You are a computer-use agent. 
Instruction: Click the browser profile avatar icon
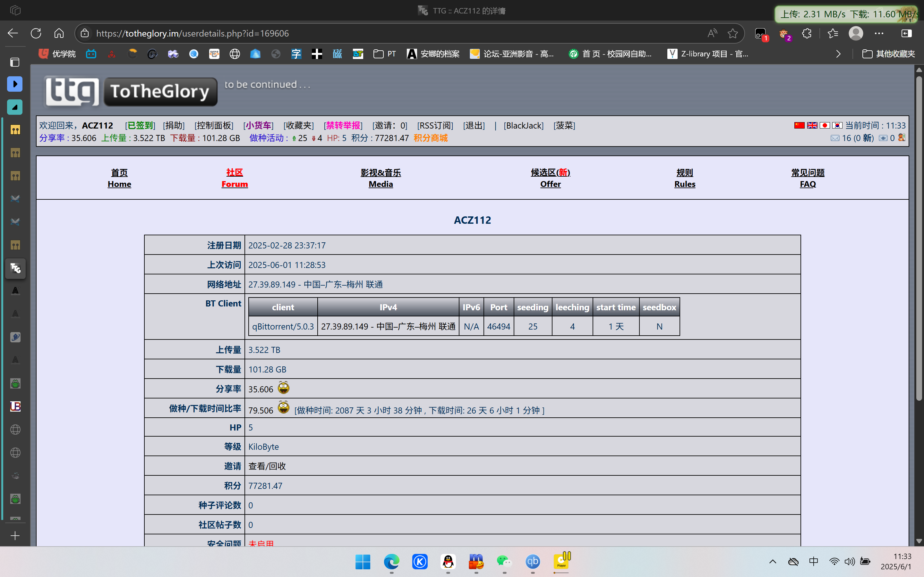pos(856,33)
